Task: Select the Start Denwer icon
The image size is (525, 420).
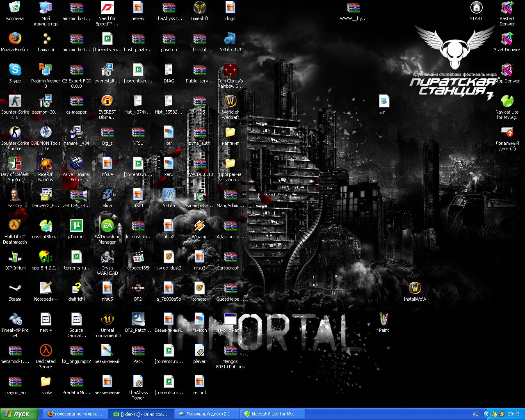Action: pos(507,39)
